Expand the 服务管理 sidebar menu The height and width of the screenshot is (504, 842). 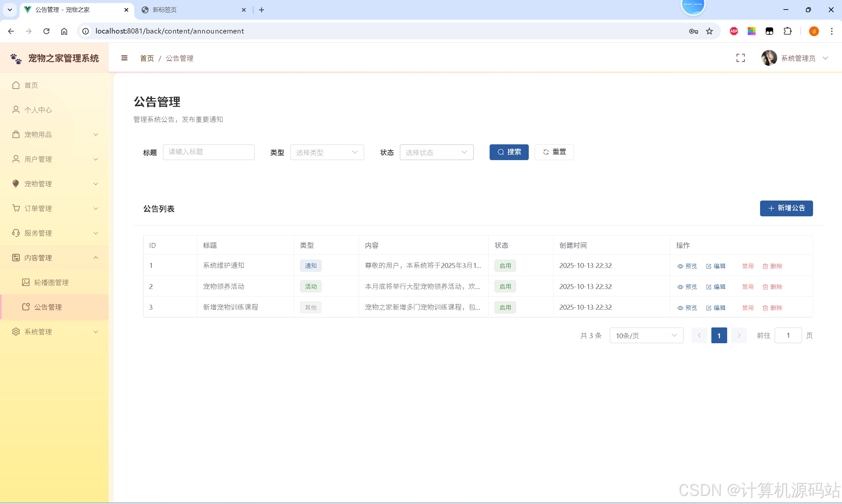tap(54, 233)
